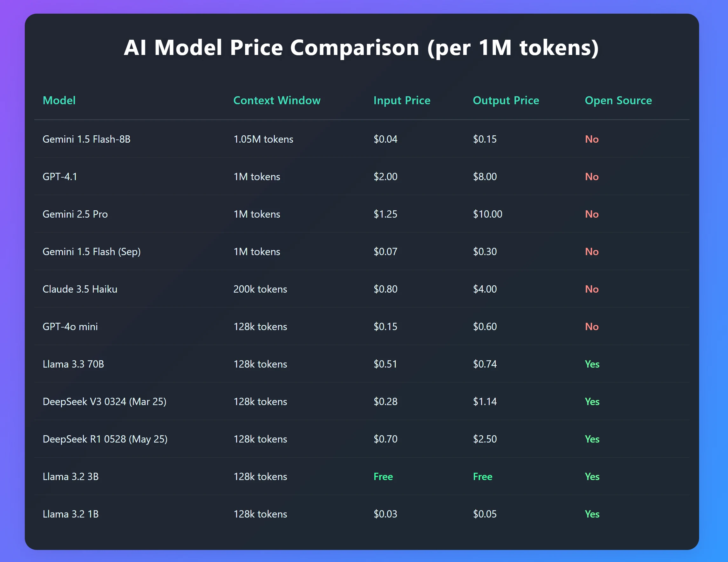Select the Open Source column header
Image resolution: width=728 pixels, height=562 pixels.
tap(618, 100)
